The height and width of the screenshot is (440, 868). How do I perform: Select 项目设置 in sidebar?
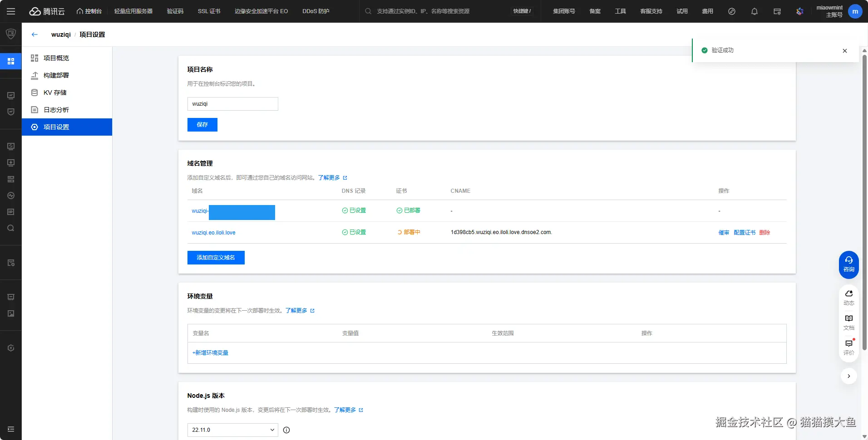pos(67,127)
